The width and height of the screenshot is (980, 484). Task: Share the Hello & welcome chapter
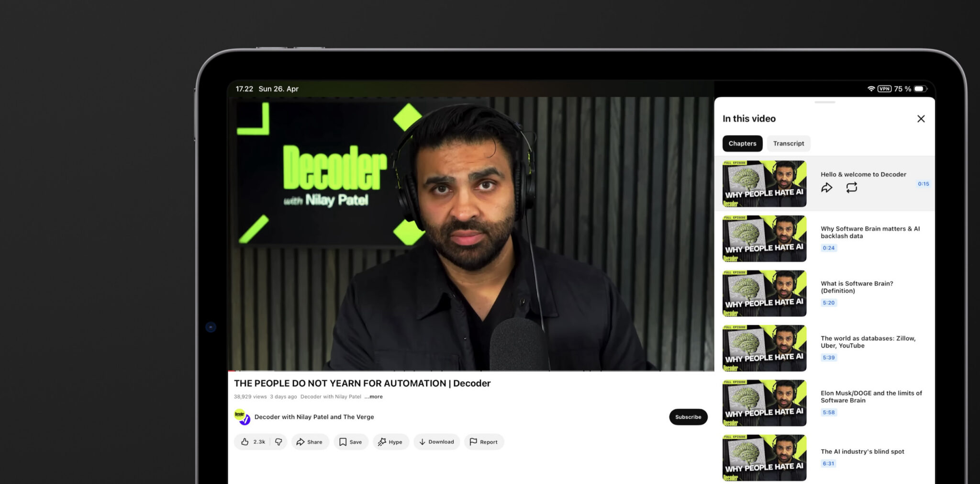tap(826, 188)
